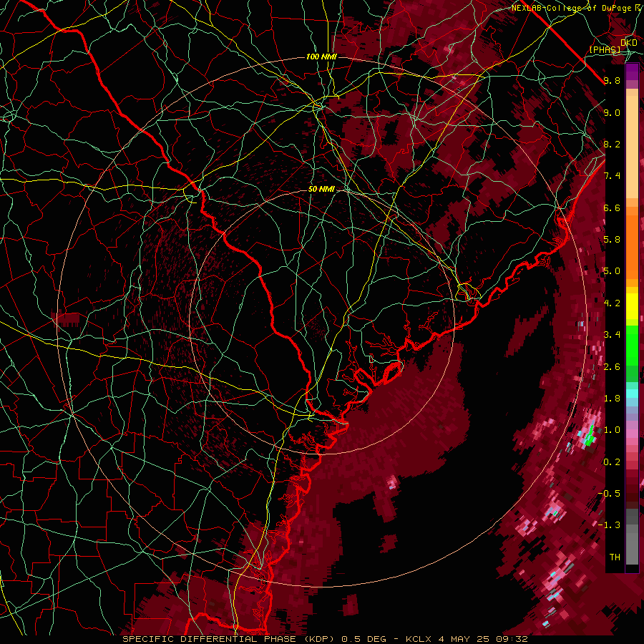Select the 0.2 scale value
The height and width of the screenshot is (644, 644).
click(x=612, y=462)
